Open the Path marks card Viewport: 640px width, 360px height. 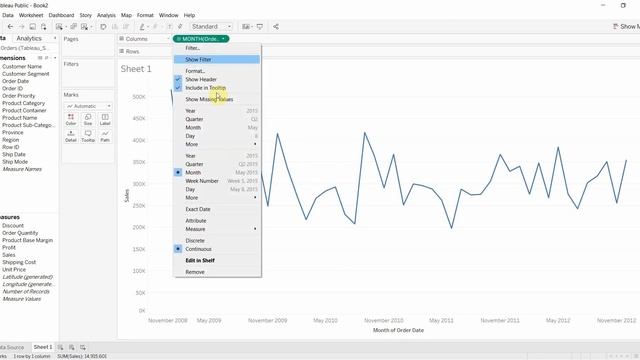(x=105, y=136)
